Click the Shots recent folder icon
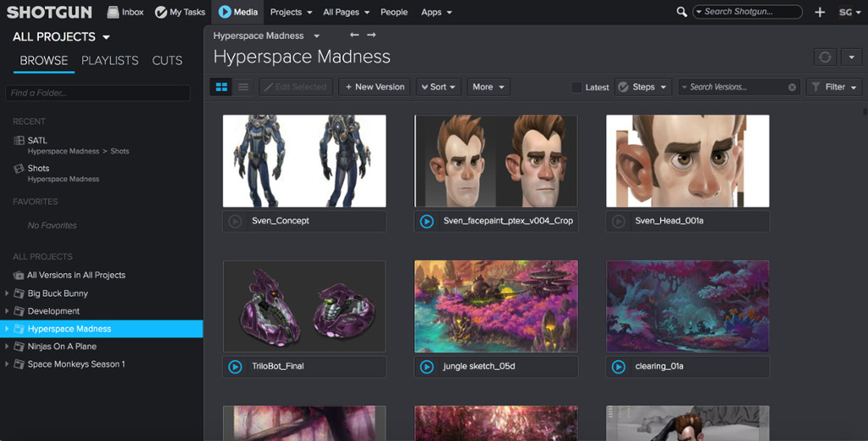The height and width of the screenshot is (441, 868). [x=19, y=169]
